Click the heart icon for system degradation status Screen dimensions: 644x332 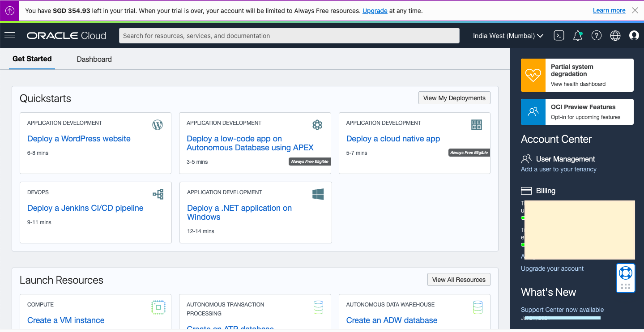533,75
